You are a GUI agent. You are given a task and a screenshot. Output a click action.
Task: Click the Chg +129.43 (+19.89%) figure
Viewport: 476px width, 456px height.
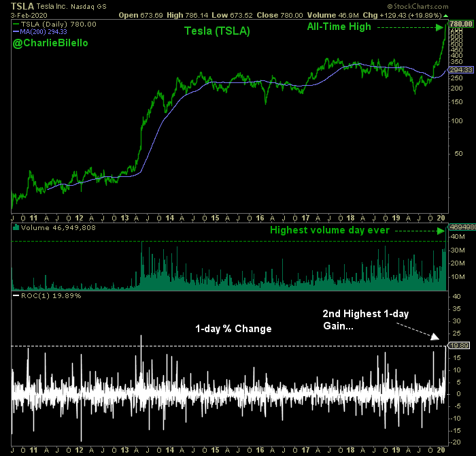(409, 15)
